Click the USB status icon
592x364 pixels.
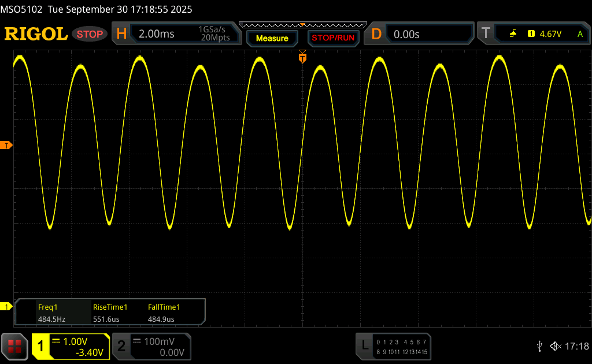[x=539, y=346]
